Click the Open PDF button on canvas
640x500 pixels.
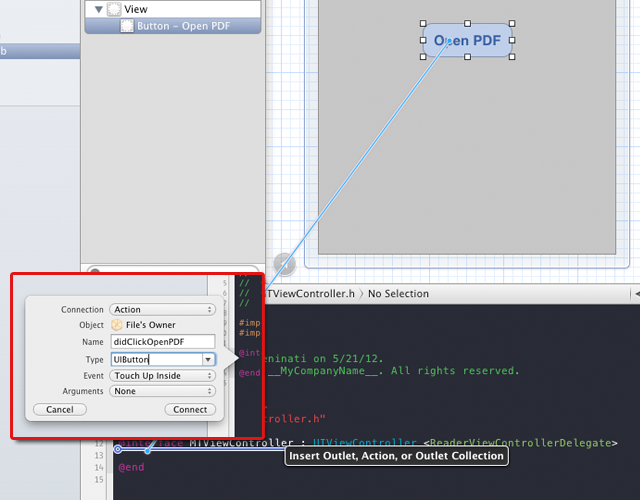(x=467, y=40)
